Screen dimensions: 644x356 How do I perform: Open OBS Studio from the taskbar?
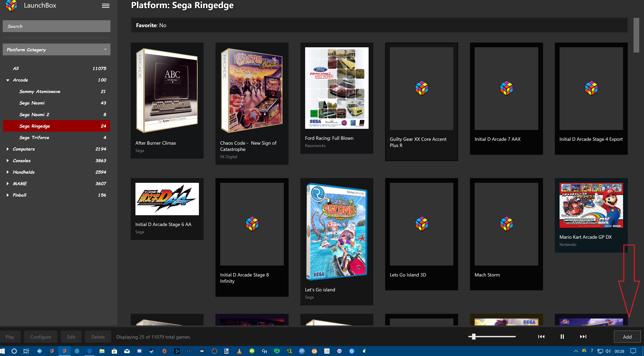(214, 351)
